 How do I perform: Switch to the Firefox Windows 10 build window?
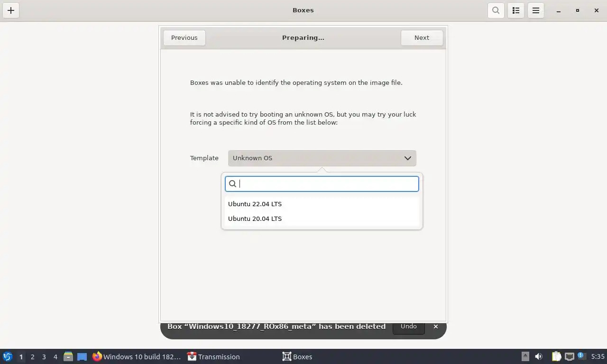(x=137, y=356)
